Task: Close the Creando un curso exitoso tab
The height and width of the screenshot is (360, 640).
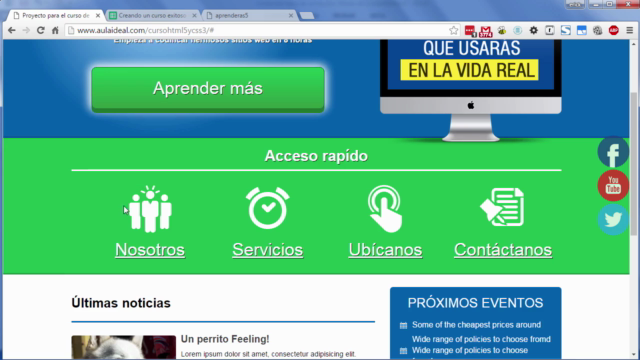Action: click(x=194, y=16)
